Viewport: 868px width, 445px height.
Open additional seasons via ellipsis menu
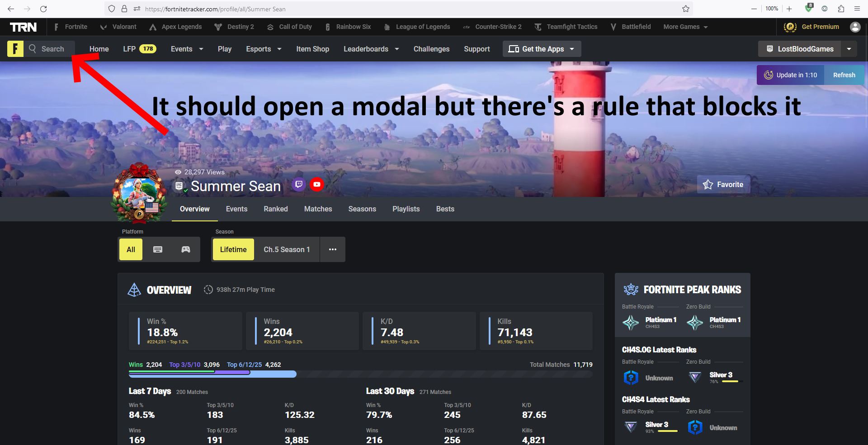(333, 249)
